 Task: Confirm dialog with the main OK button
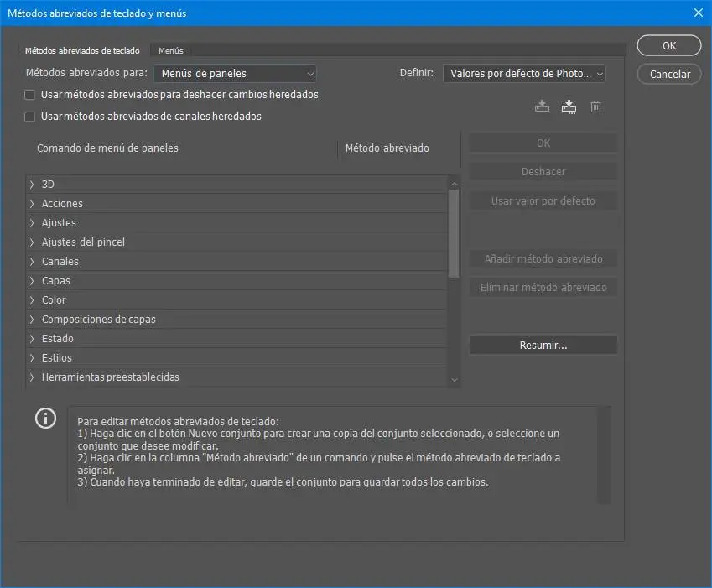coord(669,45)
